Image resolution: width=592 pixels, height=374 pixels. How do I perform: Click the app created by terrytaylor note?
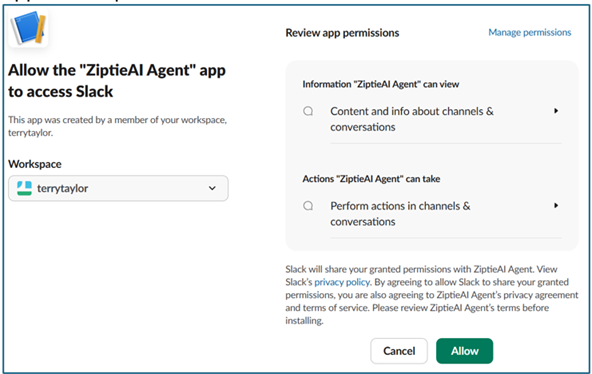117,126
